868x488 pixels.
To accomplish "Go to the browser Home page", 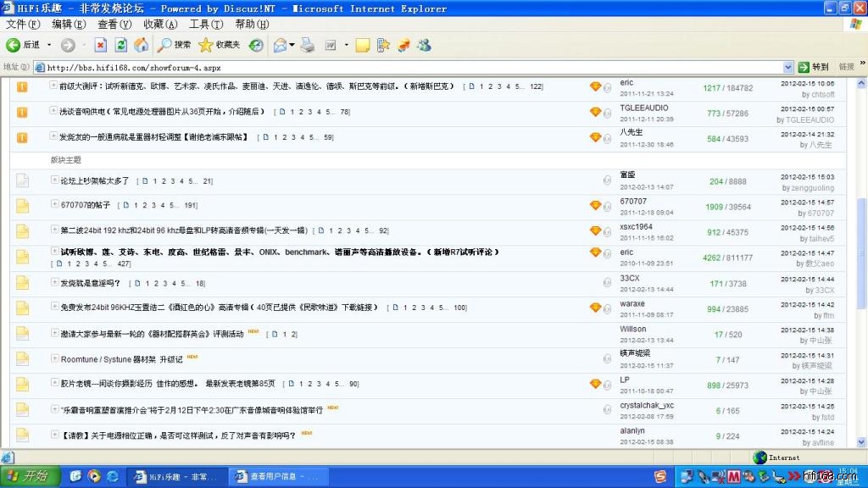I will pos(142,45).
